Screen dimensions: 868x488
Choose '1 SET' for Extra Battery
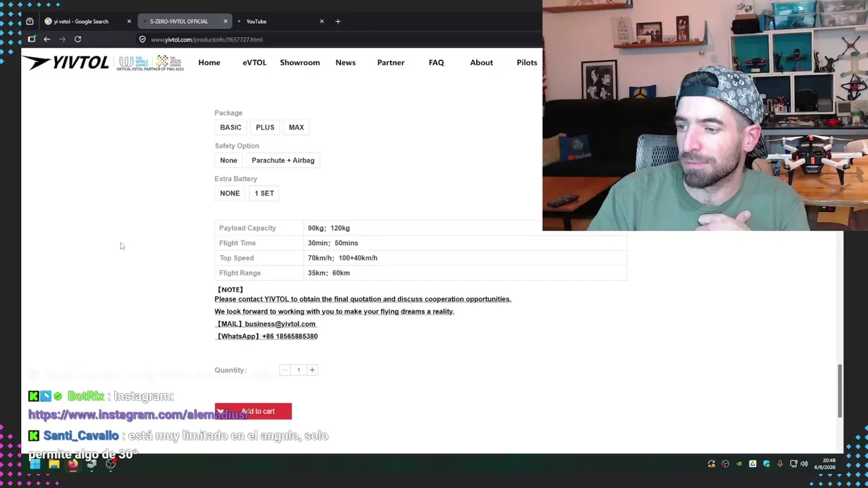coord(264,193)
